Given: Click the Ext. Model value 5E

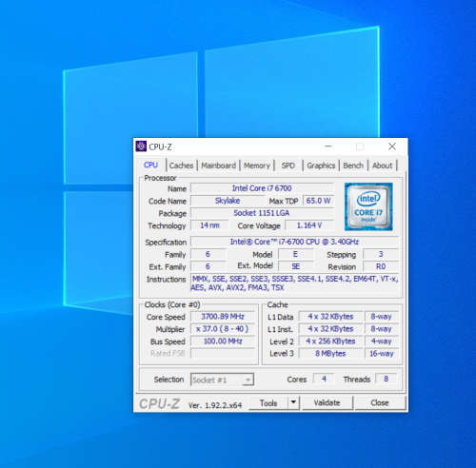Looking at the screenshot, I should (x=296, y=266).
